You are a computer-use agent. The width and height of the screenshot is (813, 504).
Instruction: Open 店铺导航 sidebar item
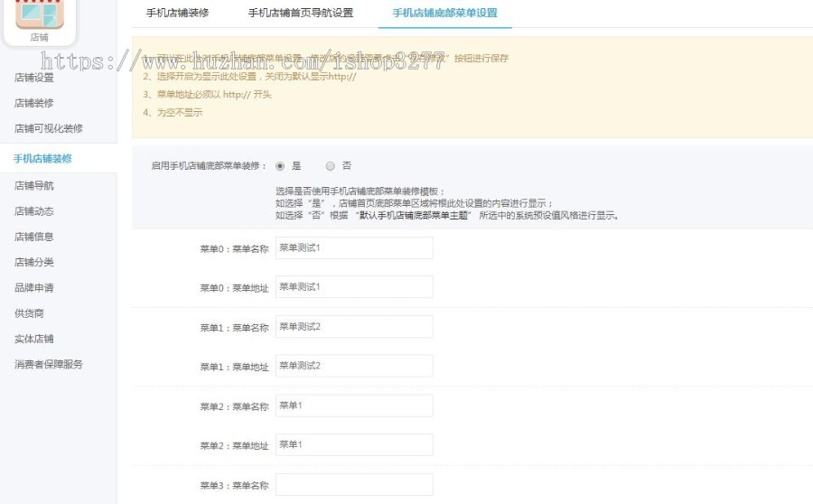34,186
